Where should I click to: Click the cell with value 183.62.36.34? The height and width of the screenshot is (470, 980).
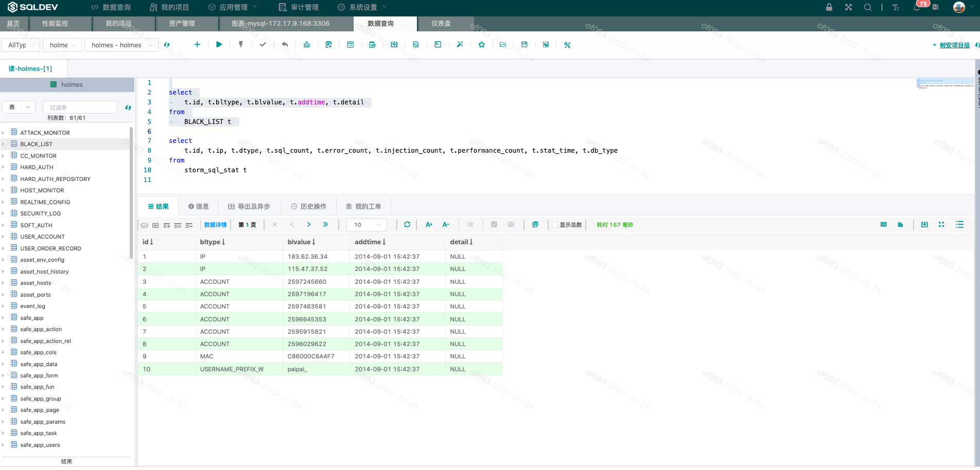click(316, 257)
